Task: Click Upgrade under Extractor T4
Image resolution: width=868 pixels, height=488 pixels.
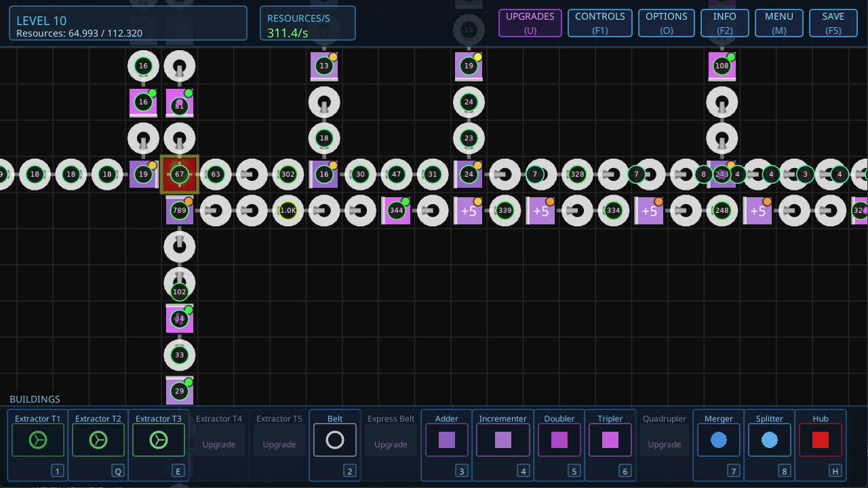Action: [219, 445]
